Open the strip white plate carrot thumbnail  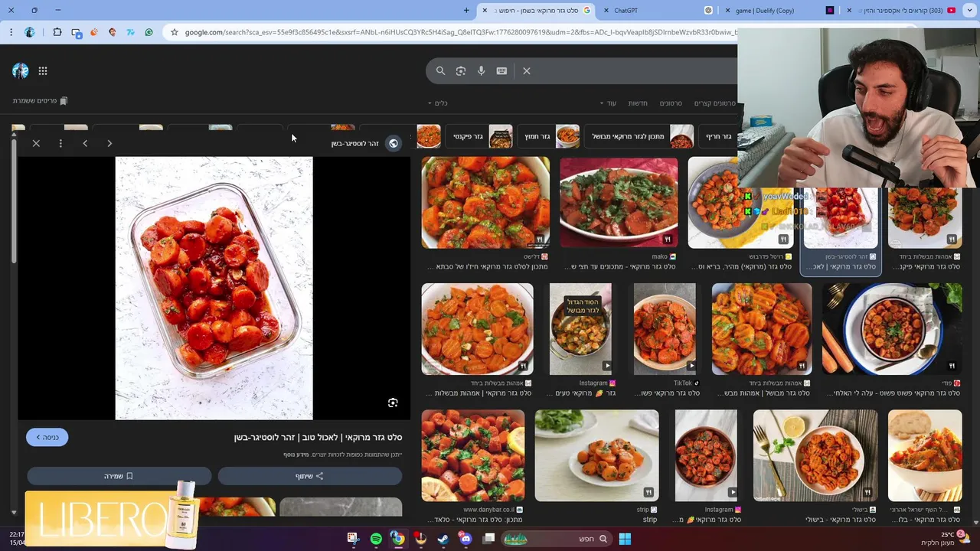[596, 455]
